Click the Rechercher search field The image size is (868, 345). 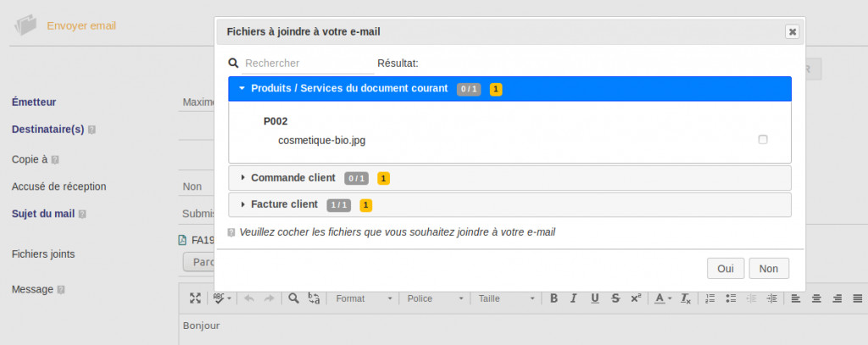point(307,63)
